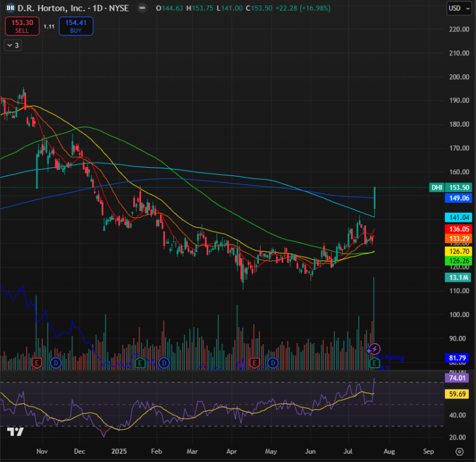Screen dimensions: 476x462
Task: Click the purple lightning bolt event icon
Action: 375,348
